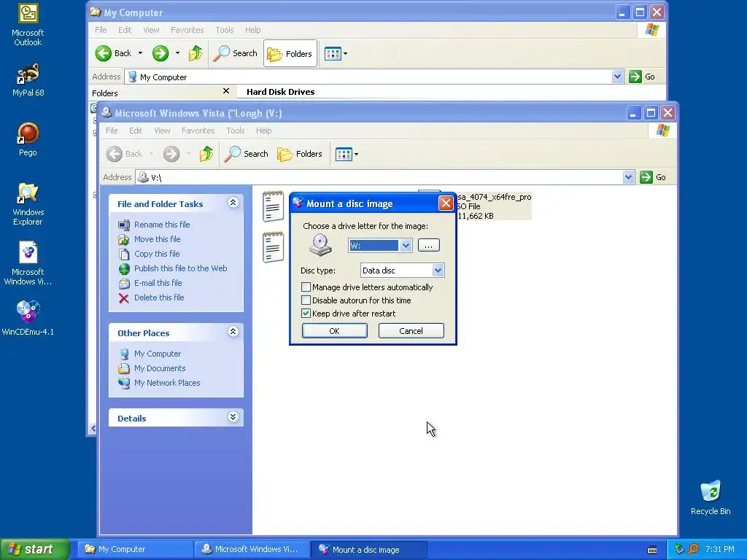Select second text file icon in V: window
The width and height of the screenshot is (747, 560).
click(273, 246)
